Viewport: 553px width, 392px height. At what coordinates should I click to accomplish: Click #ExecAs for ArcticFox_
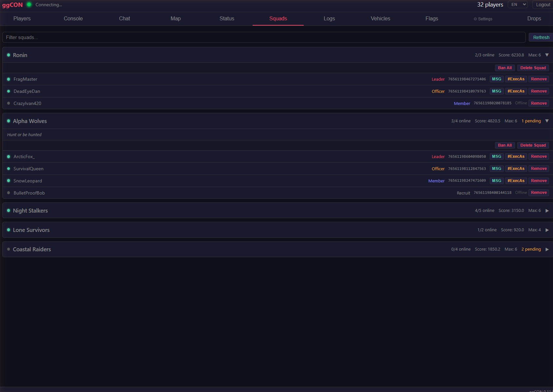pos(516,156)
